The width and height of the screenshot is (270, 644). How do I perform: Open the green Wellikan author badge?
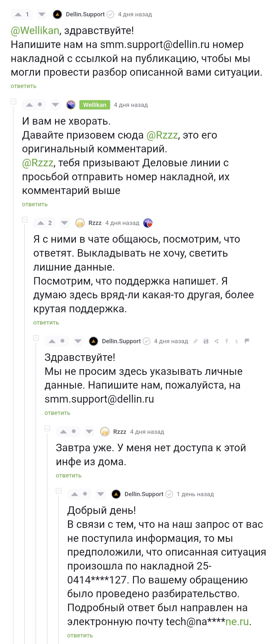(x=95, y=105)
